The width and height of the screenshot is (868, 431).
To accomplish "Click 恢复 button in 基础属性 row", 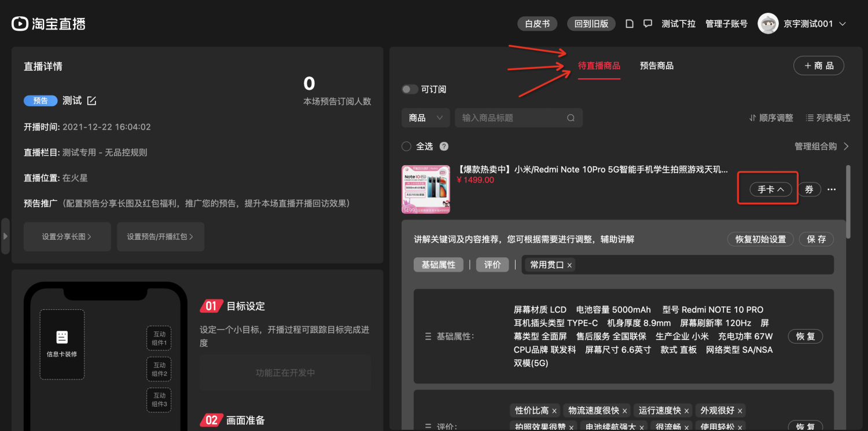I will pyautogui.click(x=806, y=337).
